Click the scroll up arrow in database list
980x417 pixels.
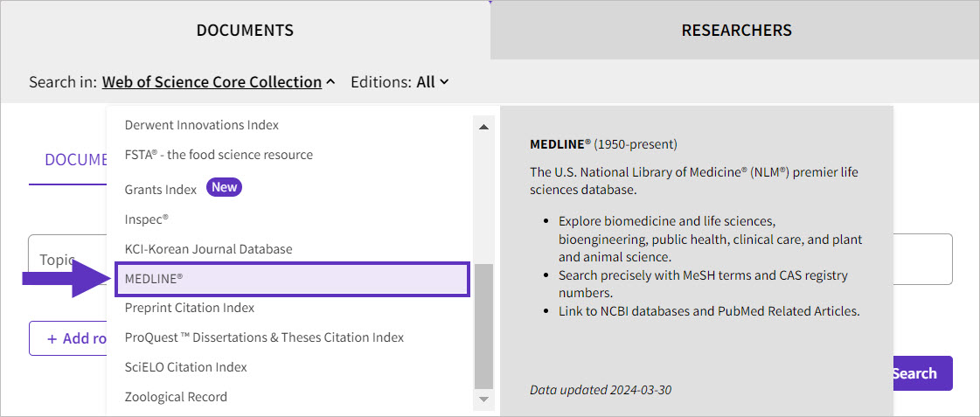(483, 127)
